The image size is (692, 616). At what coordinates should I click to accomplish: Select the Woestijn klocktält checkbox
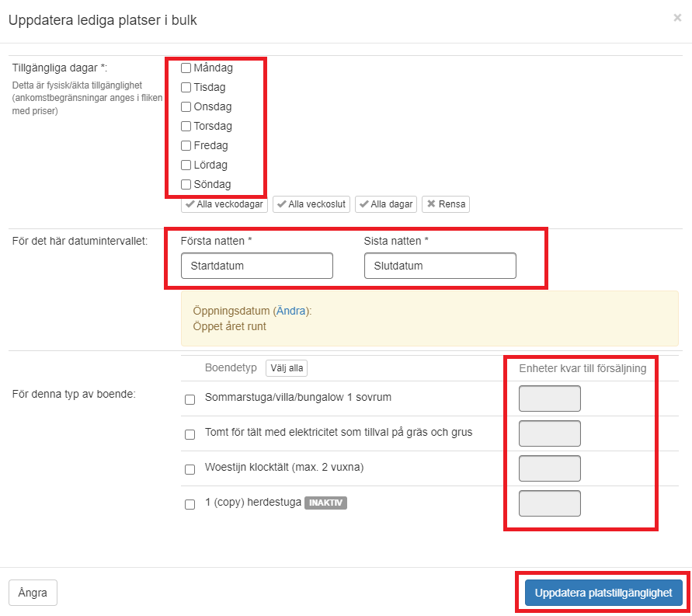point(190,470)
